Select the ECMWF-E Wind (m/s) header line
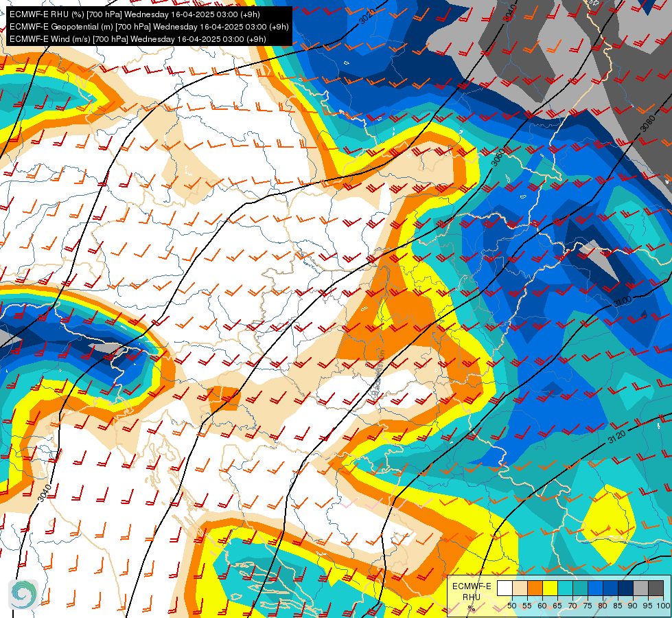672x618 pixels. coord(137,39)
